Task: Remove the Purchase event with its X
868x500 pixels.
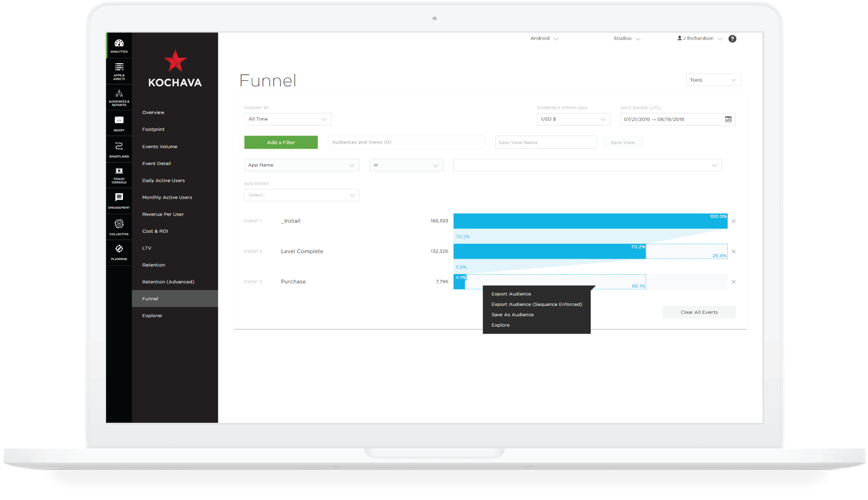Action: point(733,282)
